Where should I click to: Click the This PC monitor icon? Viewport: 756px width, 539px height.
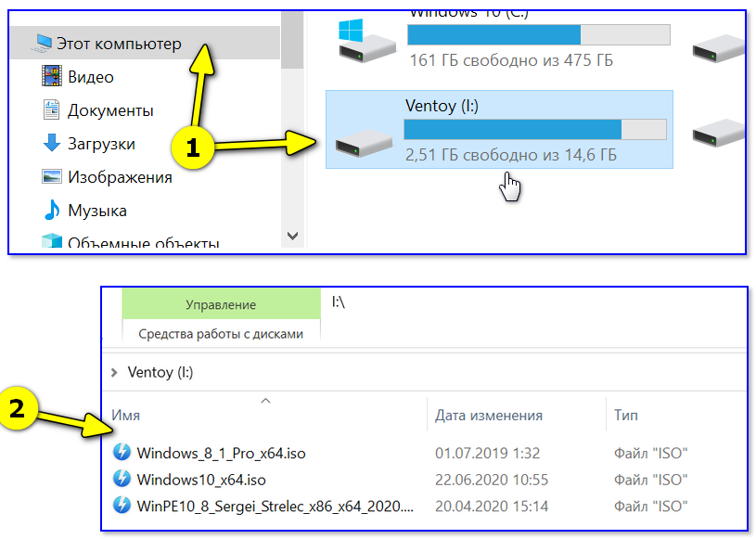click(x=44, y=43)
